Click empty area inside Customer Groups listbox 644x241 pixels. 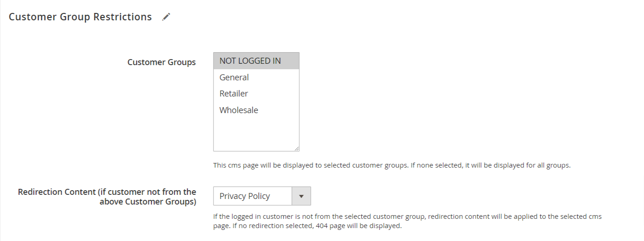(256, 134)
